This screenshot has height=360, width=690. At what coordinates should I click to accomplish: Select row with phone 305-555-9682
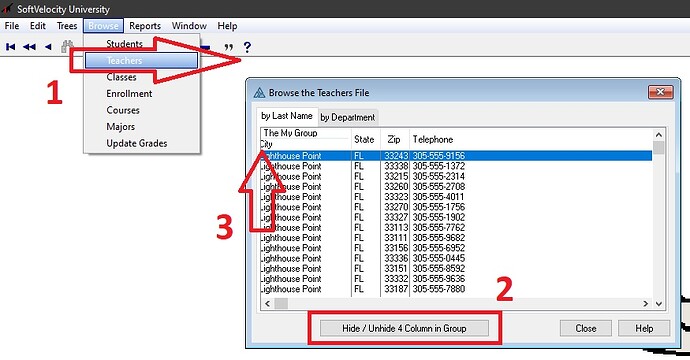(456, 238)
